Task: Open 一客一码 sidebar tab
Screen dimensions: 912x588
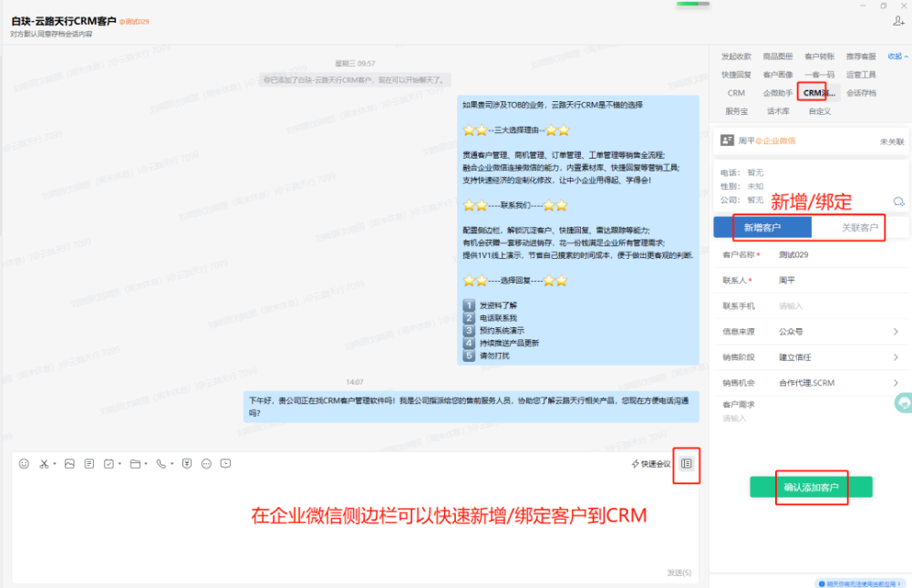Action: [x=820, y=75]
